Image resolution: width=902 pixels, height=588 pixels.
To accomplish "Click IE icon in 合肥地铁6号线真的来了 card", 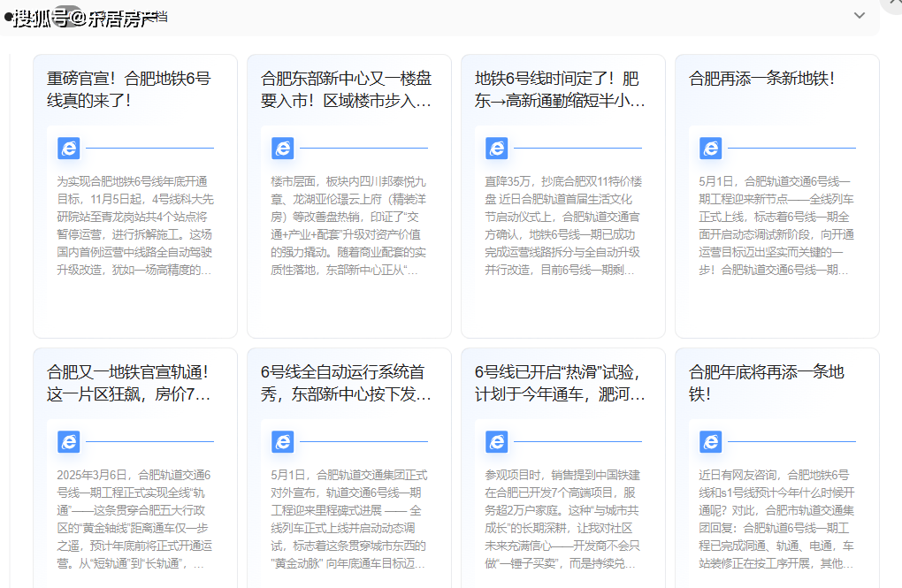I will click(69, 148).
